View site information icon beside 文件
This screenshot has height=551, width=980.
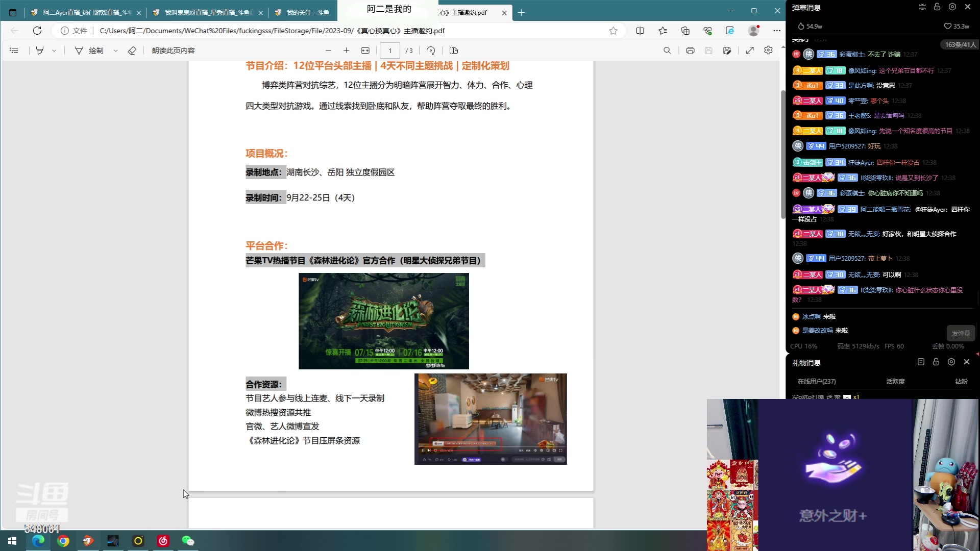pyautogui.click(x=65, y=31)
